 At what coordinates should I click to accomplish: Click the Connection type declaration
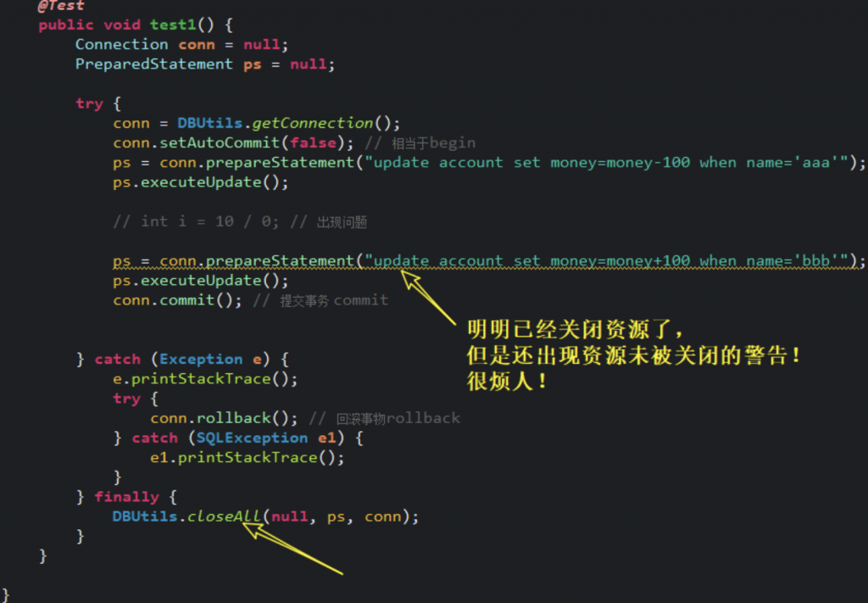pyautogui.click(x=122, y=44)
